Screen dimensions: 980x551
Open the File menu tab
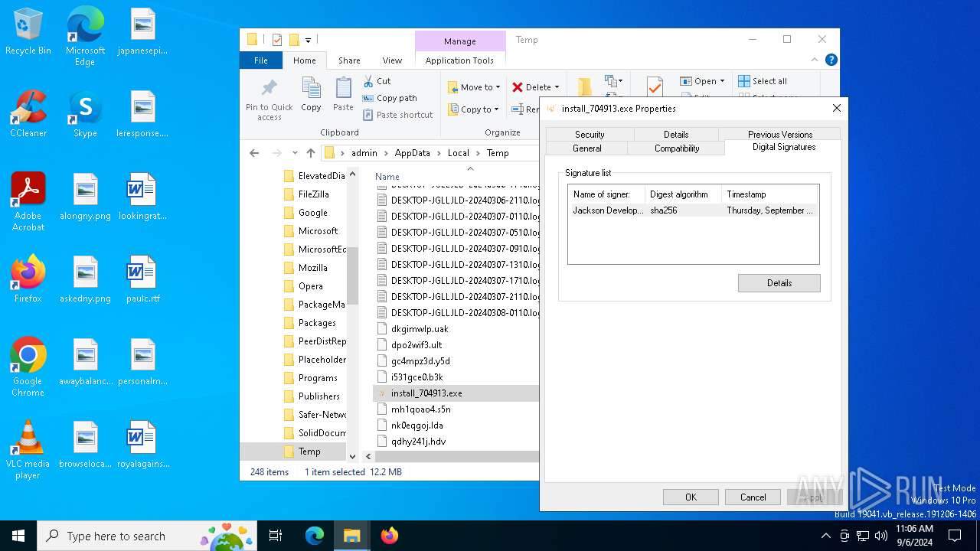(x=261, y=60)
